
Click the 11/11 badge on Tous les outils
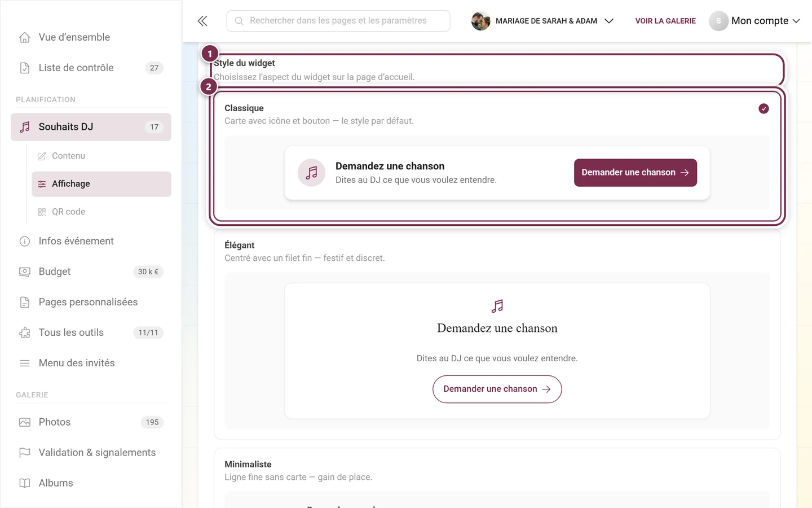(x=148, y=332)
